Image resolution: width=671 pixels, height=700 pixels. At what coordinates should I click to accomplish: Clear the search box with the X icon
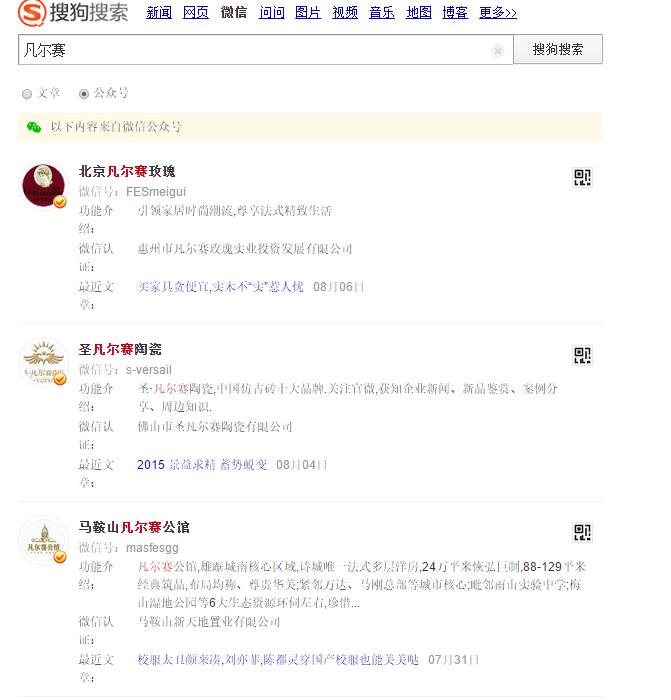[x=498, y=51]
